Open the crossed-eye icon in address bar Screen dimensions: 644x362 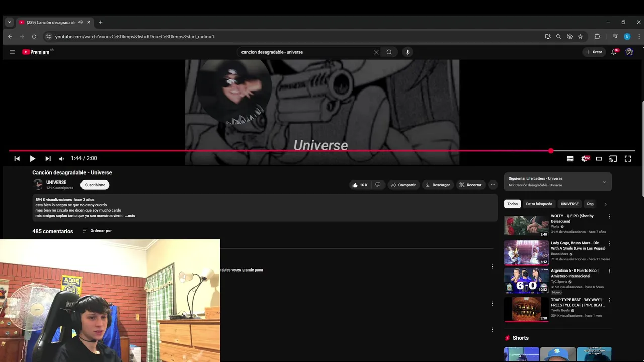(x=570, y=36)
